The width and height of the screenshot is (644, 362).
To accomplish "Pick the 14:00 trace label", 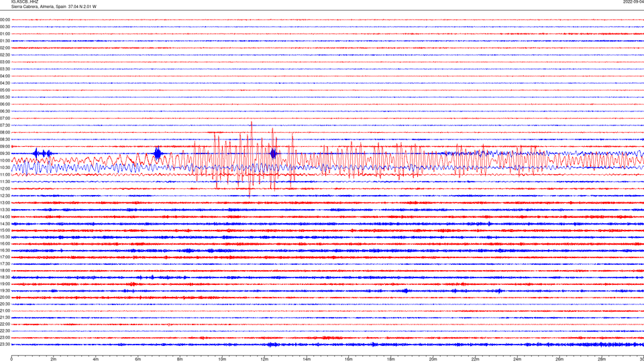I will (5, 217).
